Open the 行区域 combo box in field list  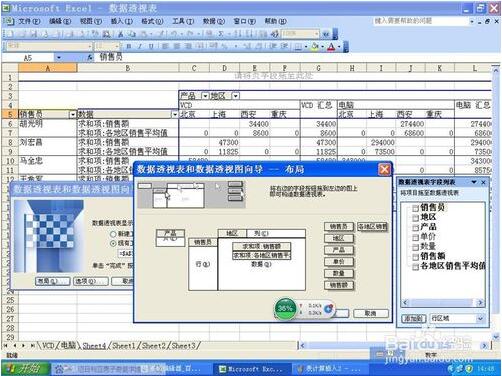point(457,319)
